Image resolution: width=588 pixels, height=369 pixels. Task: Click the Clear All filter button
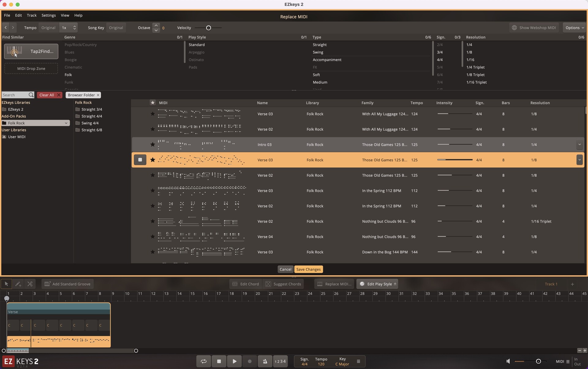(49, 95)
